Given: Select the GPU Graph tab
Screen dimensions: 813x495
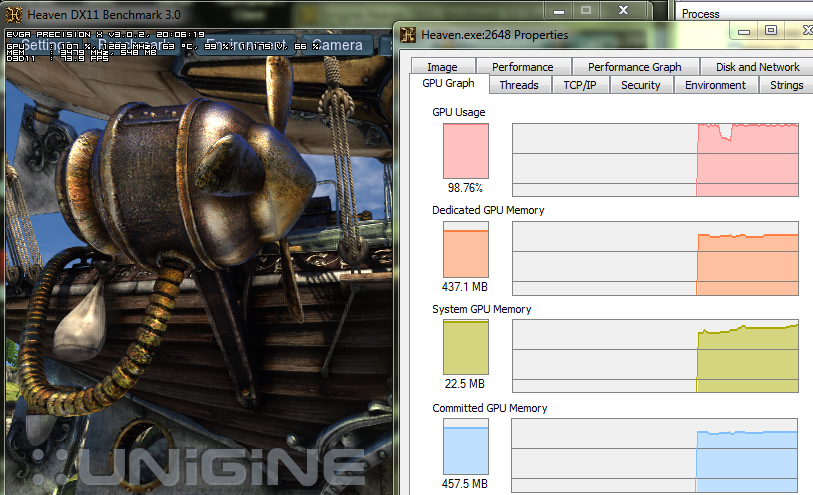Looking at the screenshot, I should tap(448, 84).
